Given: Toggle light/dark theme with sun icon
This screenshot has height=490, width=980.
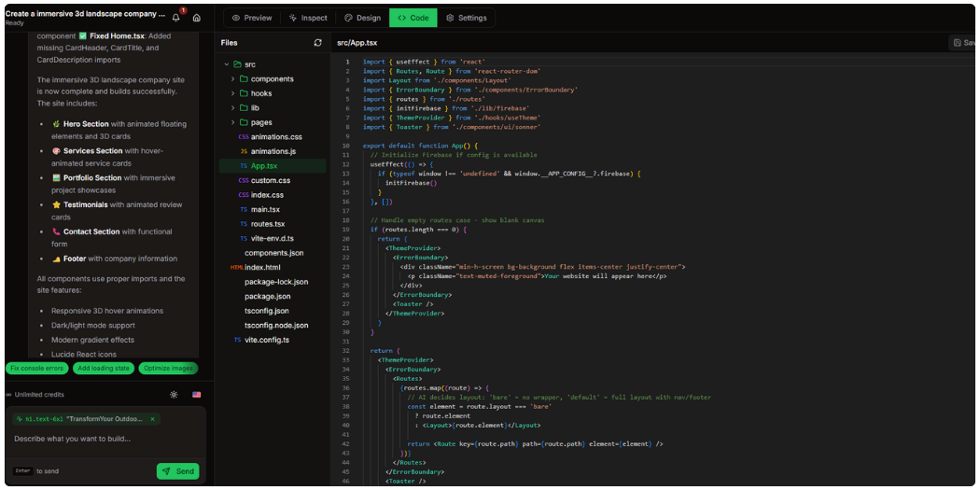Looking at the screenshot, I should pyautogui.click(x=174, y=395).
